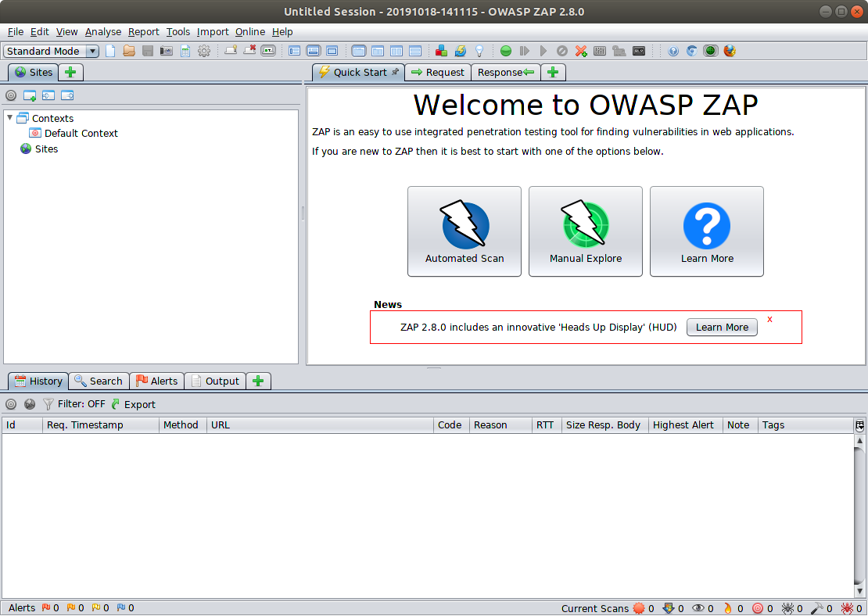Click Export in the History toolbar

(134, 405)
